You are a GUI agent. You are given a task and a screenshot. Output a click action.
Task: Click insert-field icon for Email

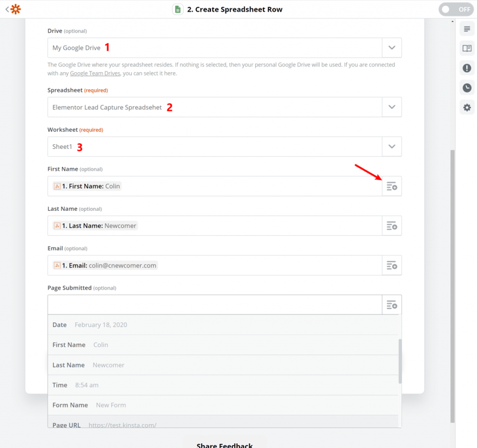click(x=392, y=265)
